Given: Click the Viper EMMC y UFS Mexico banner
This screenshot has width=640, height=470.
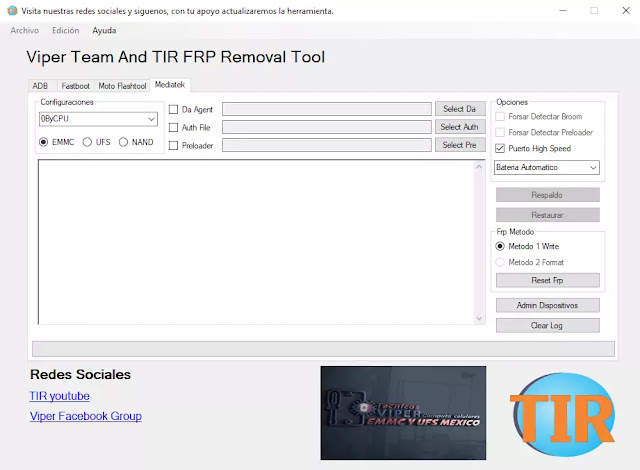Looking at the screenshot, I should (403, 413).
